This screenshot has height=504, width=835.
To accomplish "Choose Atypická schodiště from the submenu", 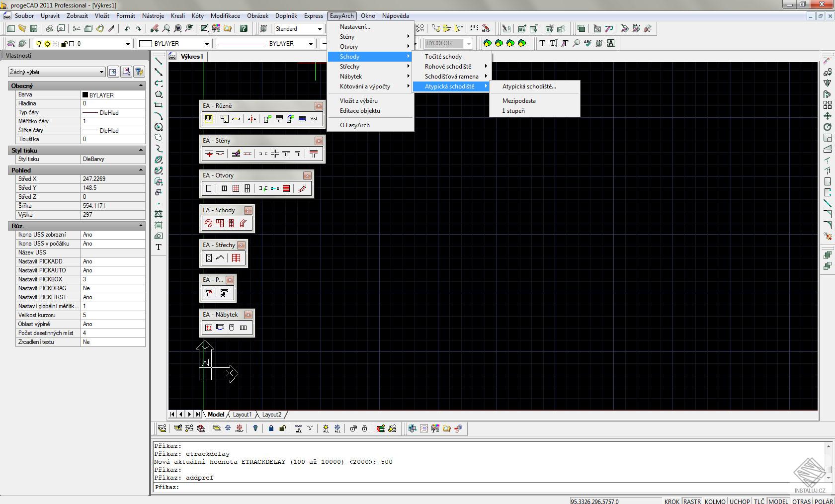I will coord(529,86).
